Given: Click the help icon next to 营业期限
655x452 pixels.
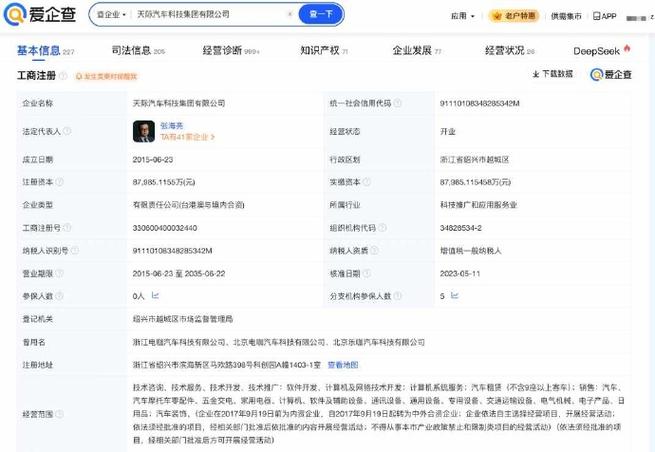Looking at the screenshot, I should point(60,273).
